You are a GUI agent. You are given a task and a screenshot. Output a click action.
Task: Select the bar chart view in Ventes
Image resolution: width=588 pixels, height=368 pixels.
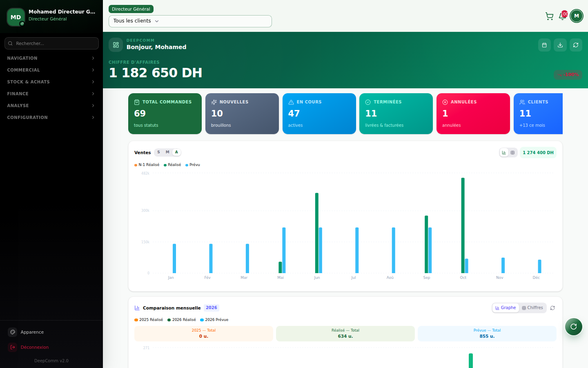504,153
